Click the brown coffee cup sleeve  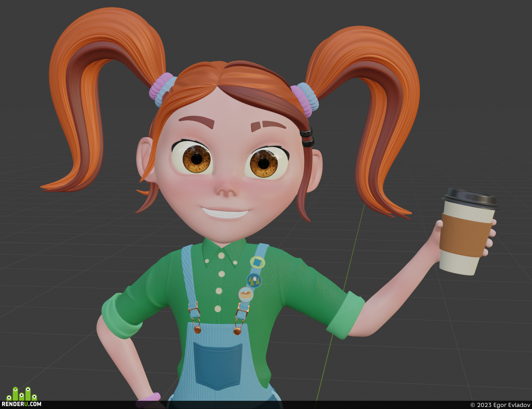click(465, 235)
